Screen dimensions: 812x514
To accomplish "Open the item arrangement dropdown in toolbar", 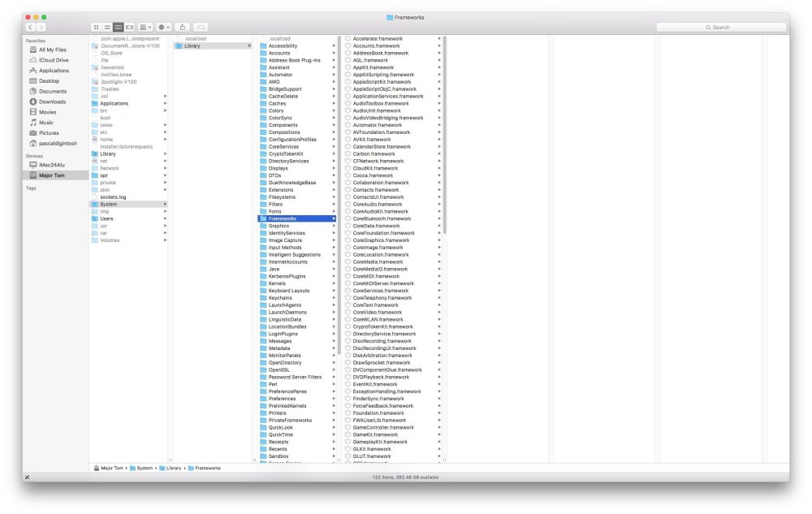I will [145, 27].
